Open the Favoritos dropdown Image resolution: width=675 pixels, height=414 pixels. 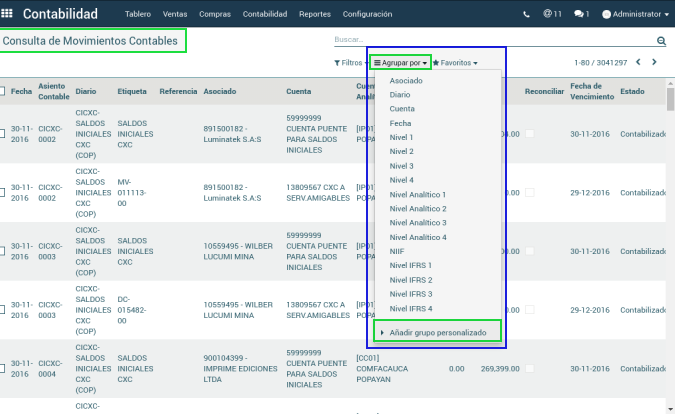(x=454, y=62)
